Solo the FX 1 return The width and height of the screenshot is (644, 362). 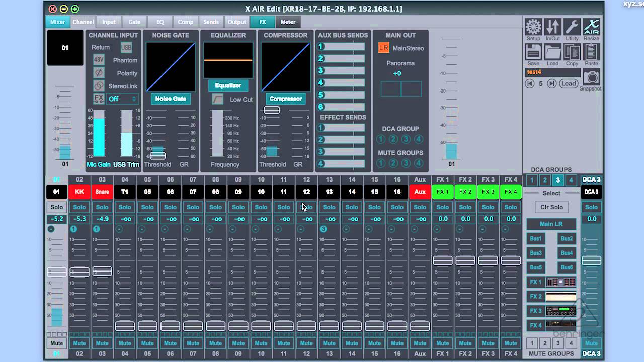442,207
